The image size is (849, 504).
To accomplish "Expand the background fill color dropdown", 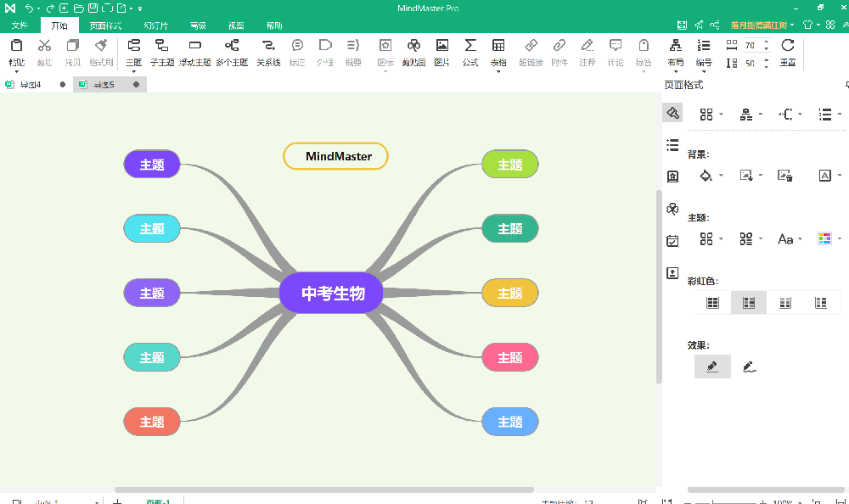I will point(721,176).
